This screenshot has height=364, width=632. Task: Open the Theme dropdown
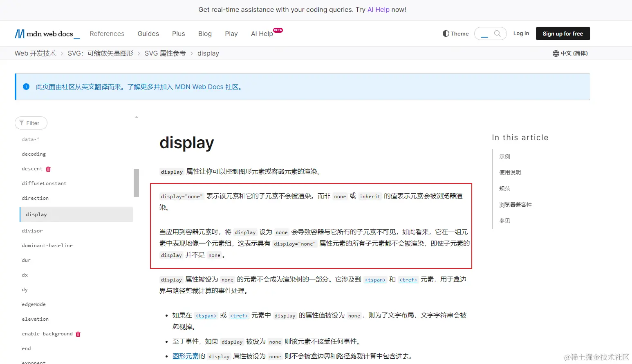point(455,33)
